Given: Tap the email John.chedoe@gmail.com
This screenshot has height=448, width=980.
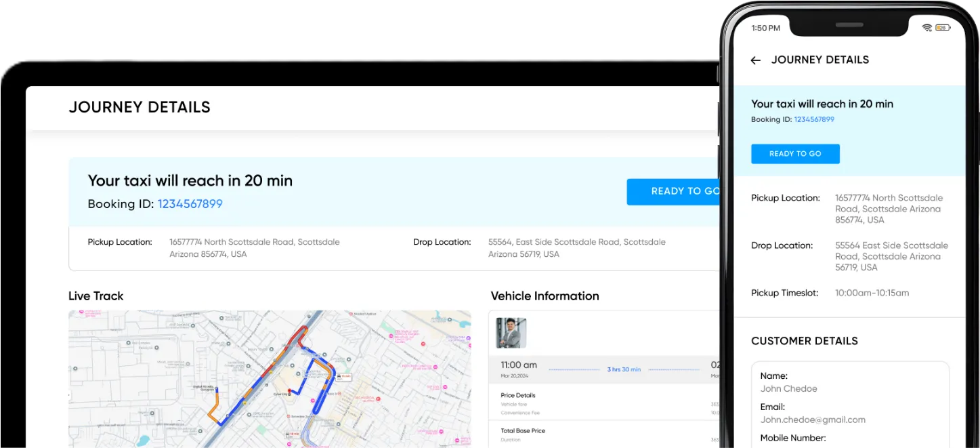Looking at the screenshot, I should pyautogui.click(x=813, y=420).
